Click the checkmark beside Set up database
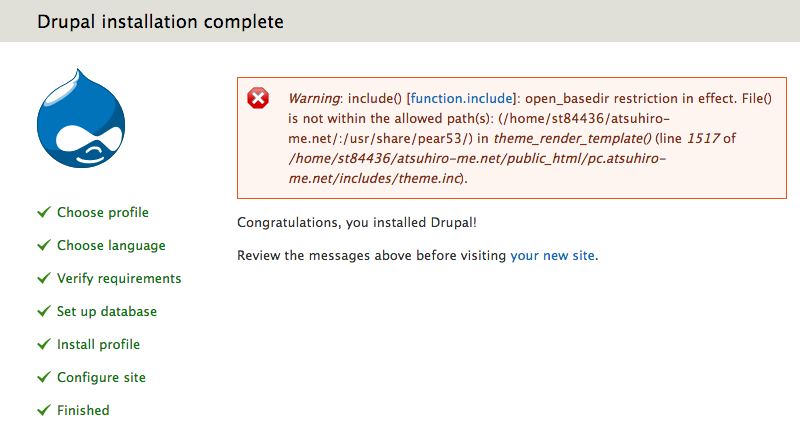800x431 pixels. (x=43, y=311)
